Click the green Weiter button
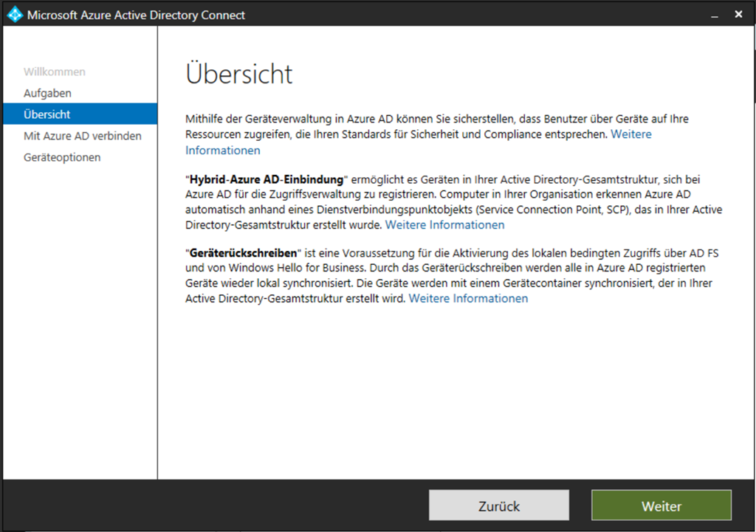This screenshot has height=532, width=756. tap(661, 506)
